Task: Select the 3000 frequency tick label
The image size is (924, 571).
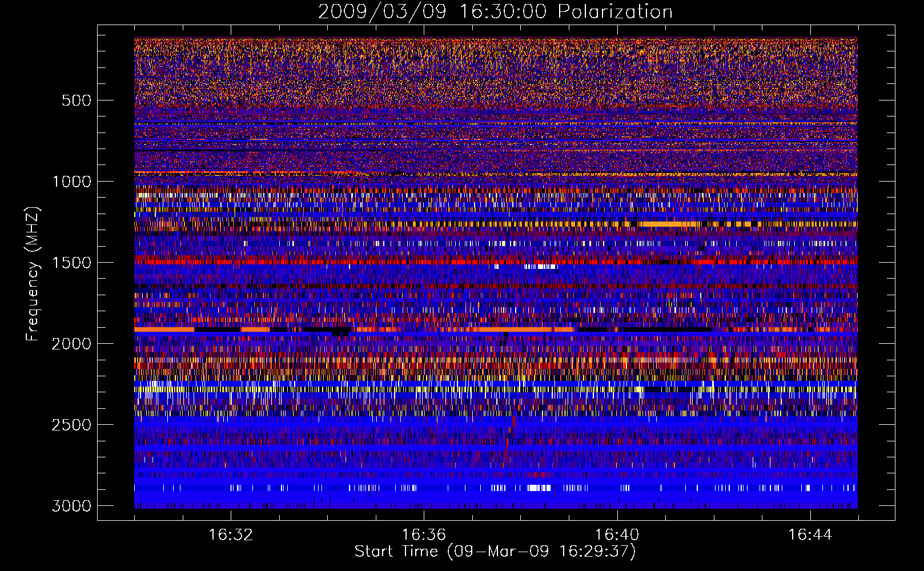Action: click(71, 506)
